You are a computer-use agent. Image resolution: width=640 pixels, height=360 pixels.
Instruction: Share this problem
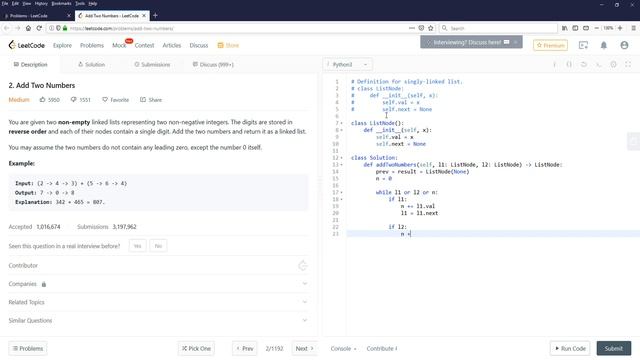[x=151, y=100]
